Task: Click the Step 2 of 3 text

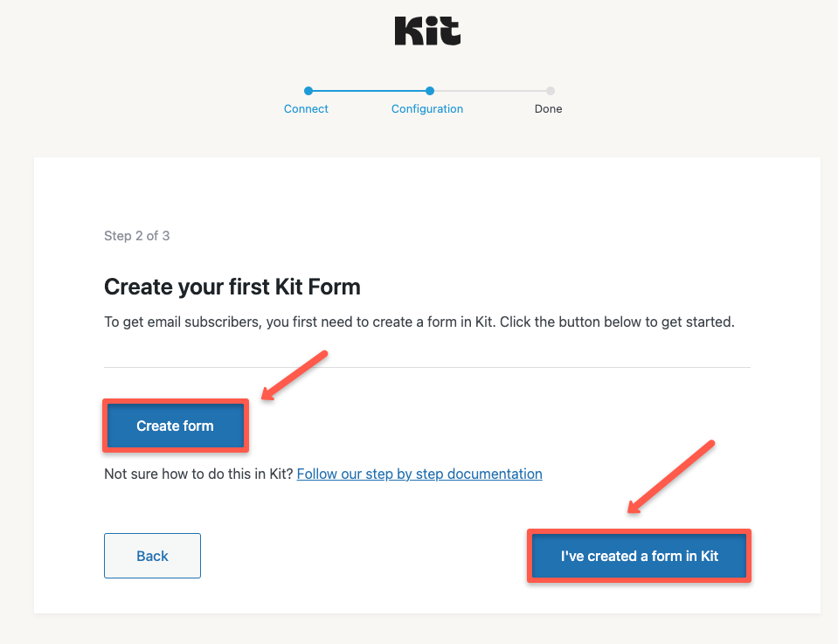Action: tap(136, 235)
